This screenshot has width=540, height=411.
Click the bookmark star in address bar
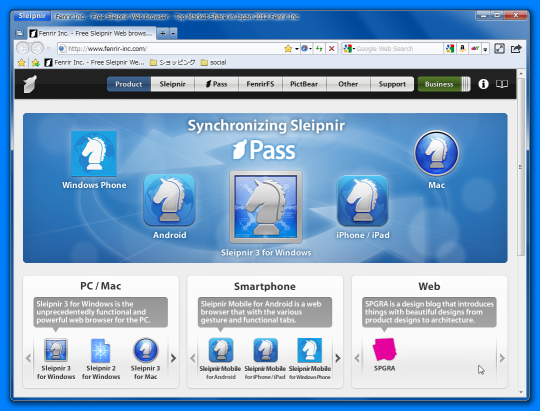coord(288,49)
